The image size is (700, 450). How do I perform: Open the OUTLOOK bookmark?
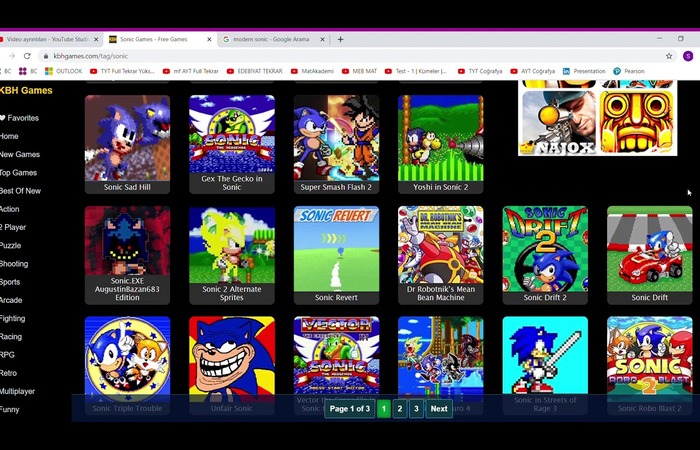(x=64, y=71)
